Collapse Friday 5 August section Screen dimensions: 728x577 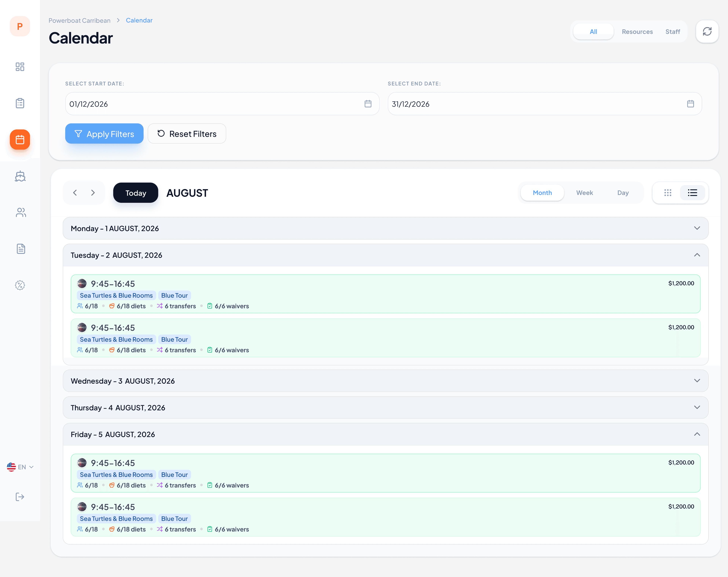coord(386,434)
